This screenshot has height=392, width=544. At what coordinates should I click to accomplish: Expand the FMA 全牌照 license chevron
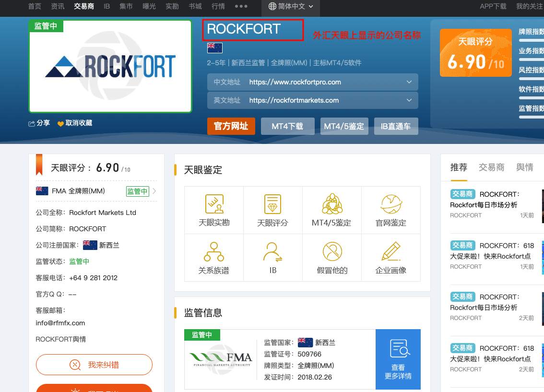point(154,191)
